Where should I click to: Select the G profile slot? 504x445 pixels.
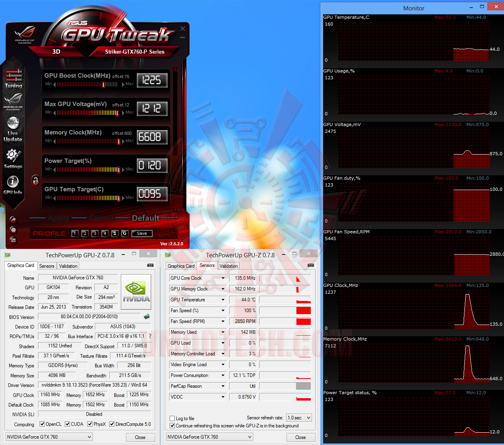tap(125, 233)
